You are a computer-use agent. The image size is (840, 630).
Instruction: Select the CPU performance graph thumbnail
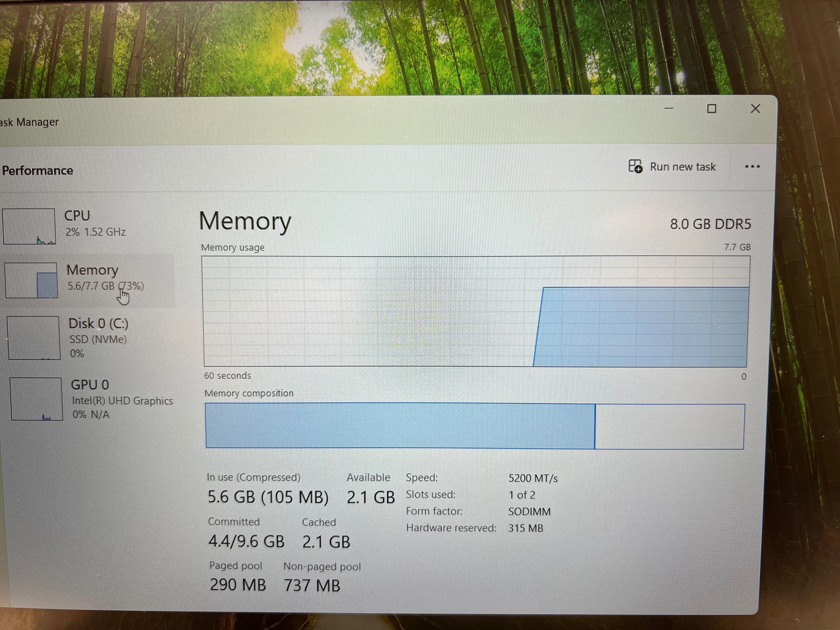(x=29, y=226)
